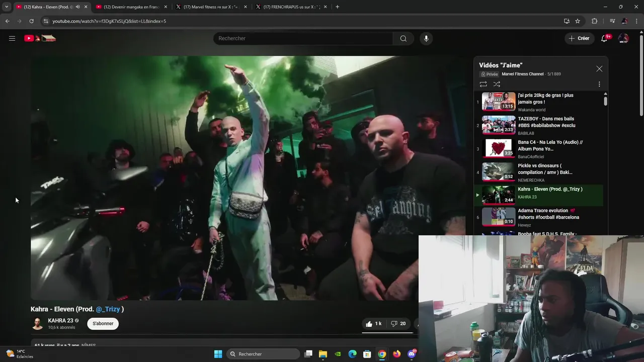644x362 pixels.
Task: Open the browser extensions puzzle icon
Action: [x=594, y=21]
